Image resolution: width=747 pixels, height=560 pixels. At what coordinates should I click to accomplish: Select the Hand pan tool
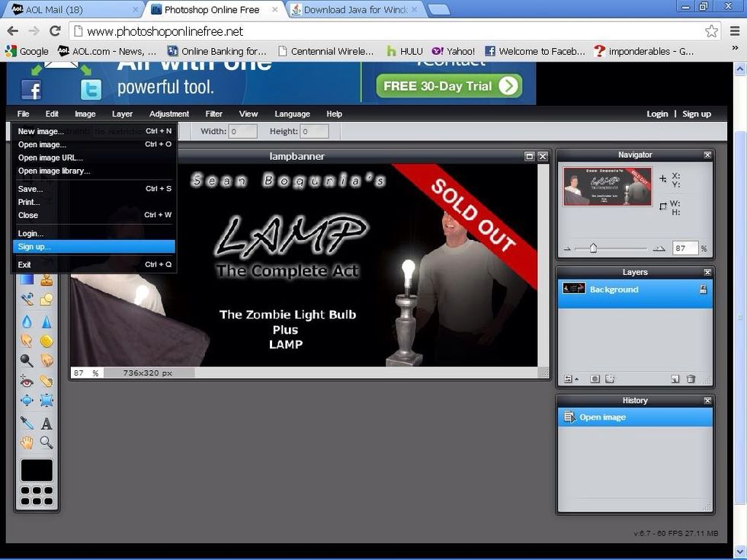tap(27, 443)
